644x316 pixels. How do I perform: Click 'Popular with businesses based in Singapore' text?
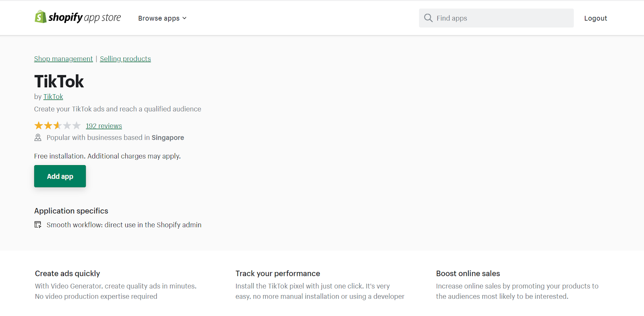[x=115, y=138]
